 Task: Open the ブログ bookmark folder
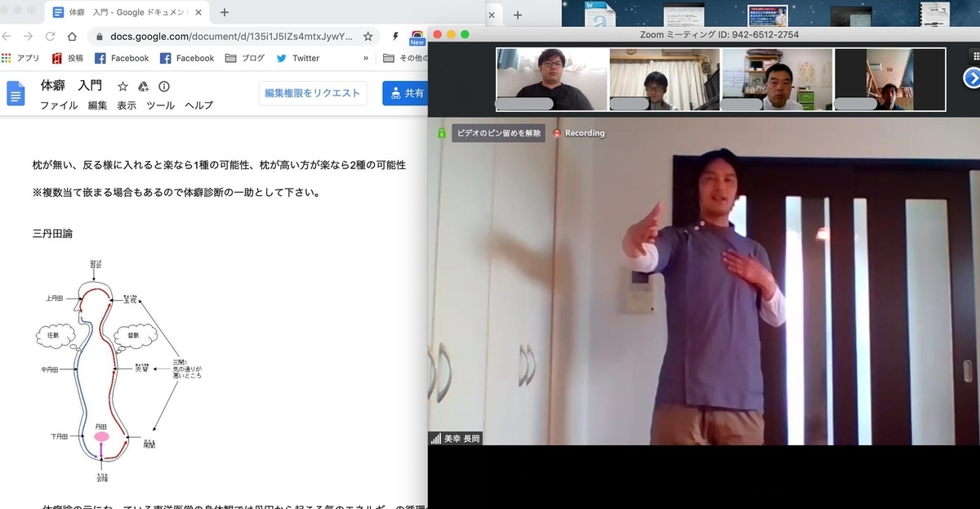(x=245, y=58)
